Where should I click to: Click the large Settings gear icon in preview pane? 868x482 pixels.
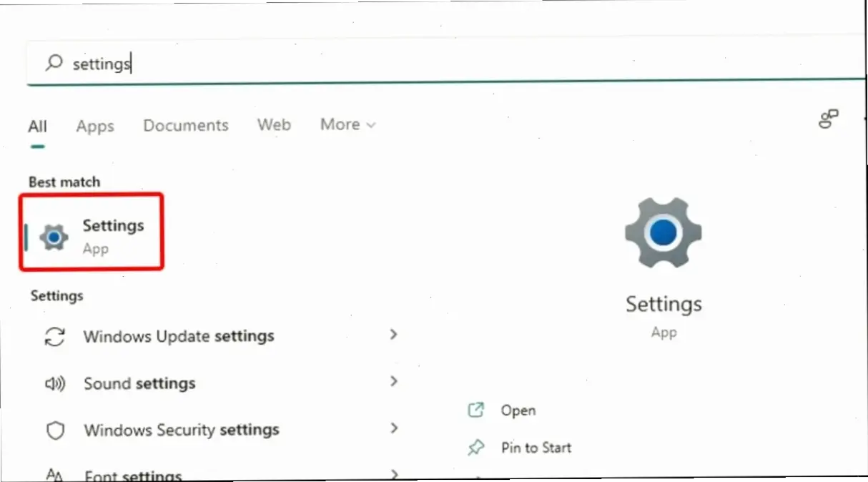pyautogui.click(x=663, y=233)
